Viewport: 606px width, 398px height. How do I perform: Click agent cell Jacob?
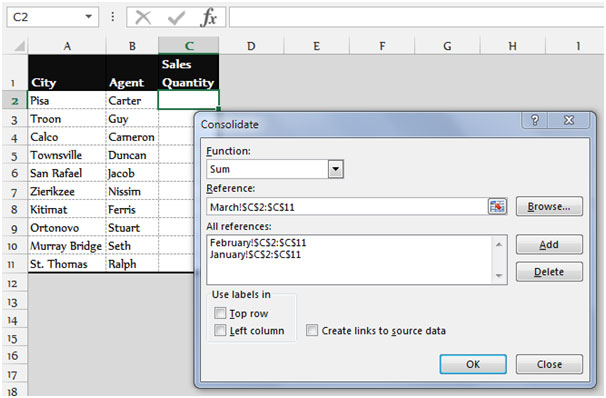[132, 173]
